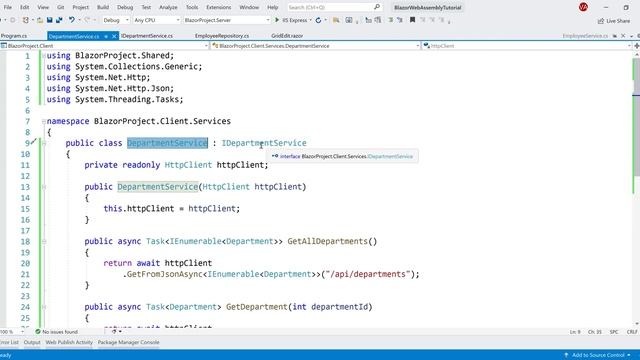Open the EmployeeService.cs preview tab

tap(585, 36)
